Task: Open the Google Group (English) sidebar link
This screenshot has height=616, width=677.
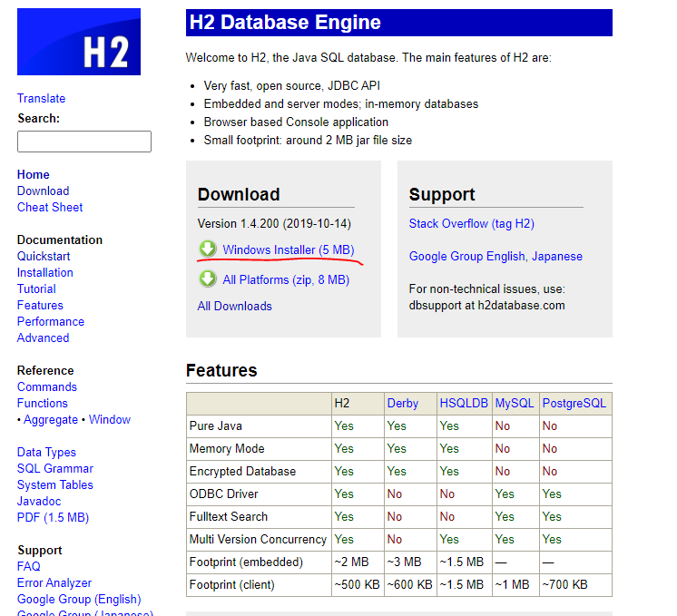Action: (x=79, y=599)
